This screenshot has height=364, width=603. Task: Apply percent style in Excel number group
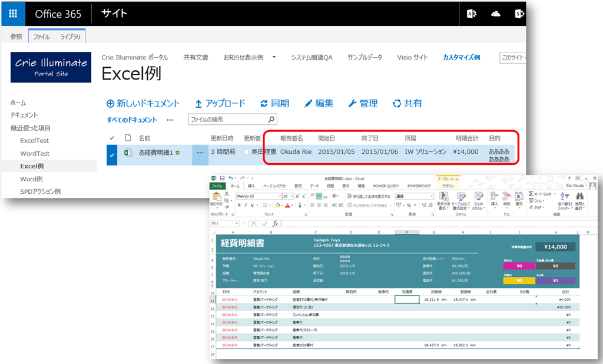pos(409,205)
